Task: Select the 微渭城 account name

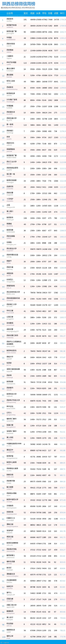Action: [x=9, y=224]
